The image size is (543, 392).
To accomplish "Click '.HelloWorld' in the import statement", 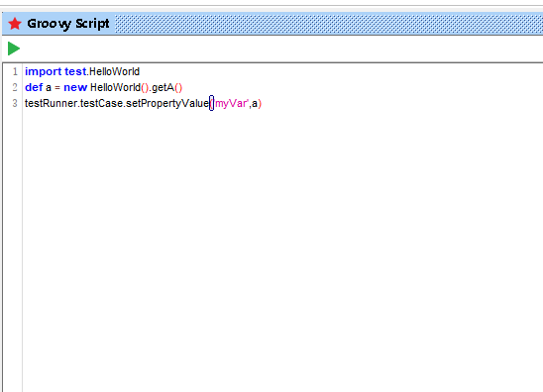I will click(113, 71).
